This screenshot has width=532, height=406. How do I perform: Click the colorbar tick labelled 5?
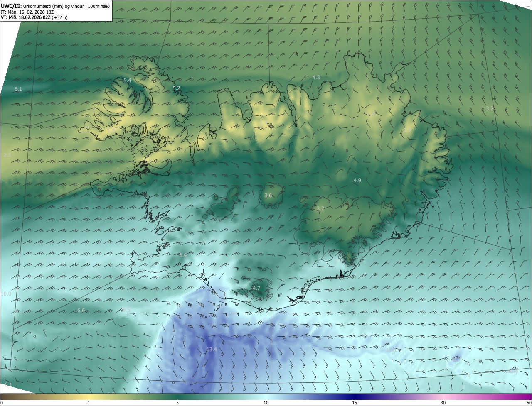[x=177, y=403]
